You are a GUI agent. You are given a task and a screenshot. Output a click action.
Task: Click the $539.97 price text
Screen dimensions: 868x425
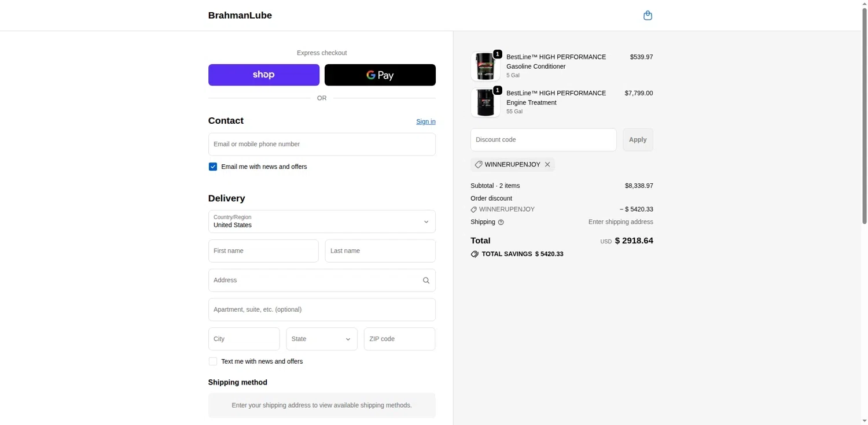point(641,57)
